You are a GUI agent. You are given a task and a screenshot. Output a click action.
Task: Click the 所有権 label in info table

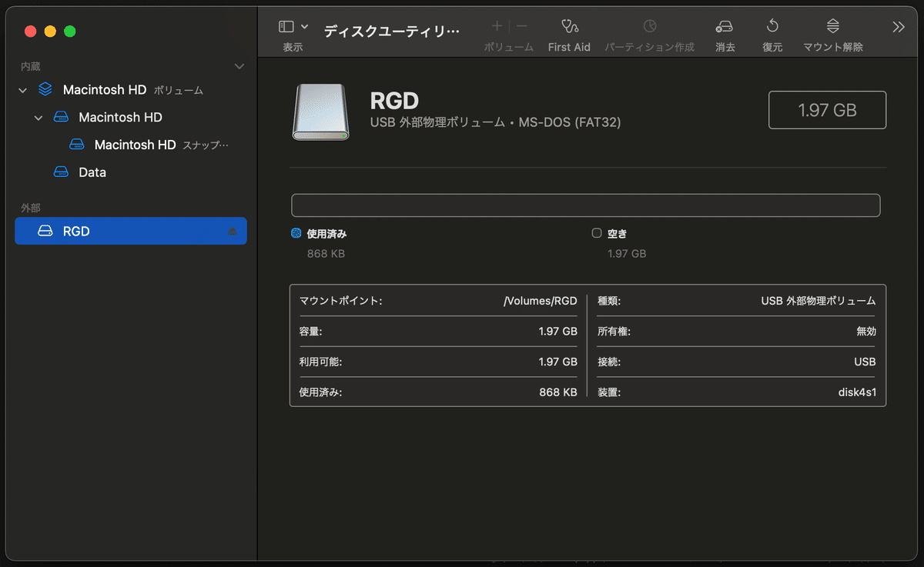coord(614,332)
